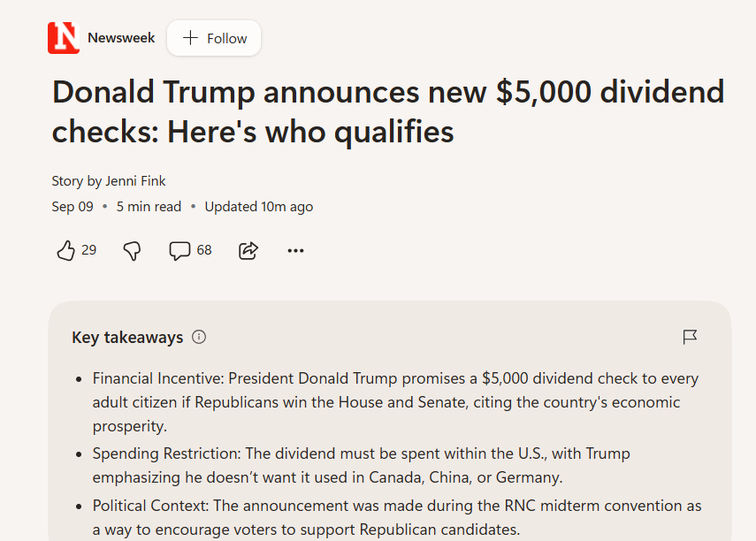
Task: Open comments via speech bubble icon
Action: 179,251
